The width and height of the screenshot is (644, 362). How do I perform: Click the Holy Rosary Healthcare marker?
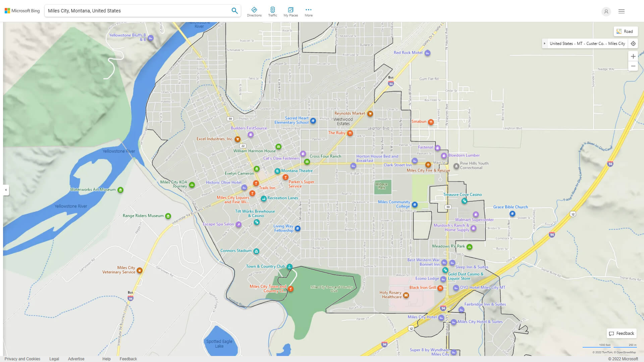(x=406, y=295)
